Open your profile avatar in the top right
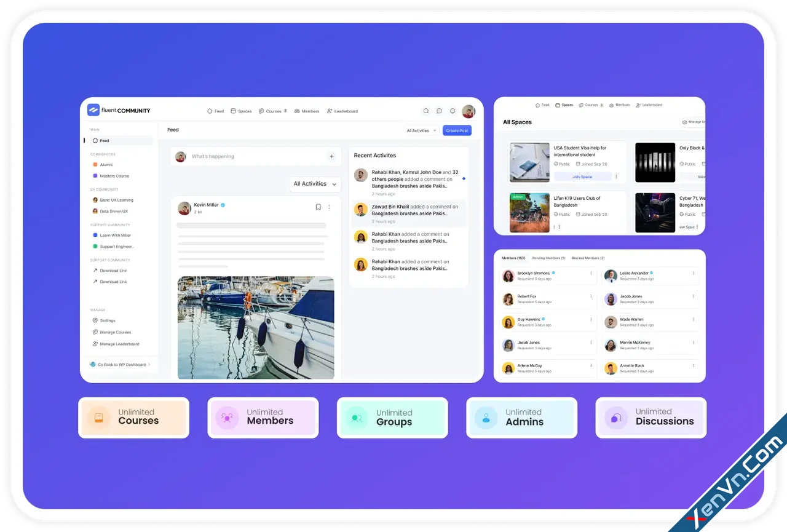Image resolution: width=787 pixels, height=532 pixels. coord(469,111)
